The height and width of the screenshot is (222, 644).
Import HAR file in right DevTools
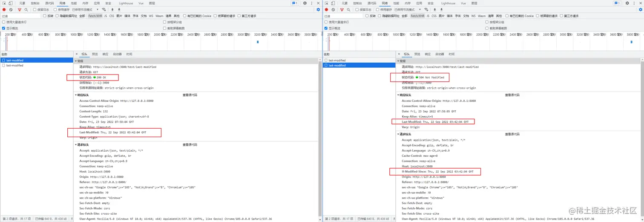point(435,9)
